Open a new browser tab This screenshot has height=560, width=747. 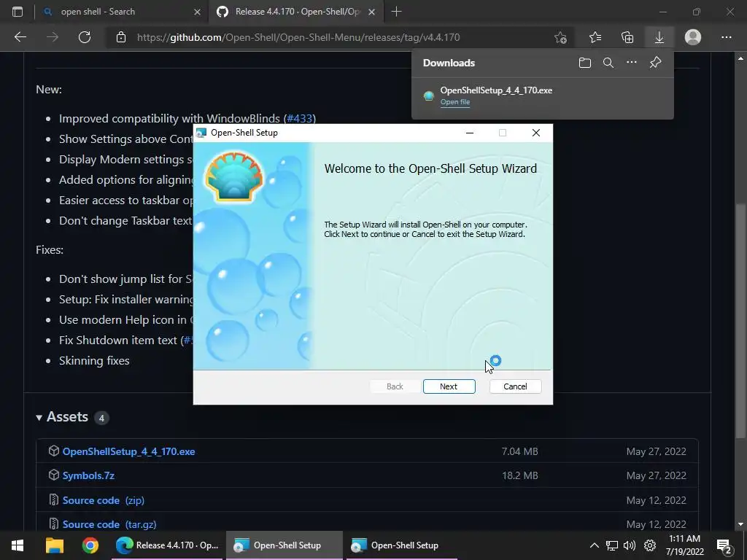tap(396, 12)
